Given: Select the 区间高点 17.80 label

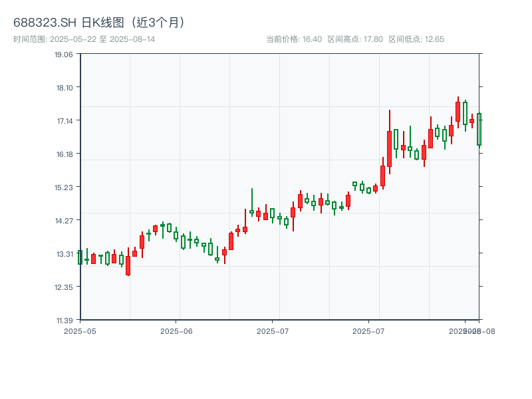Looking at the screenshot, I should 355,39.
